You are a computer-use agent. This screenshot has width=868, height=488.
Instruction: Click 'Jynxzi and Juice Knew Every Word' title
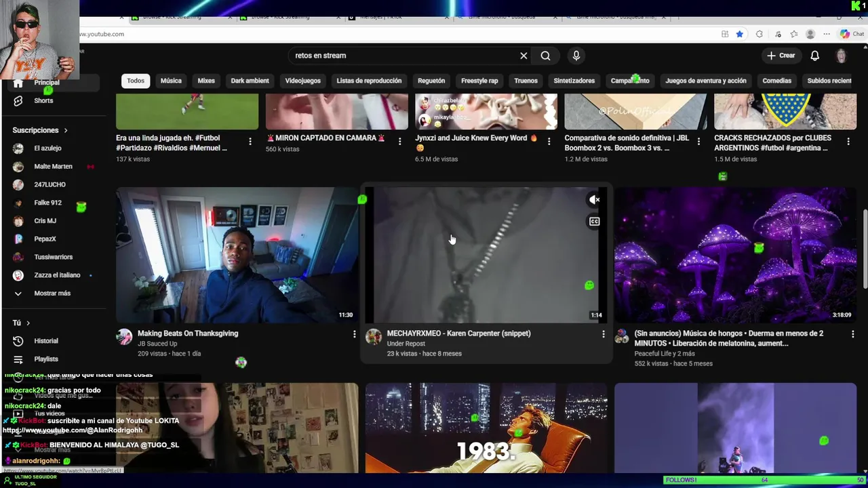pyautogui.click(x=476, y=142)
